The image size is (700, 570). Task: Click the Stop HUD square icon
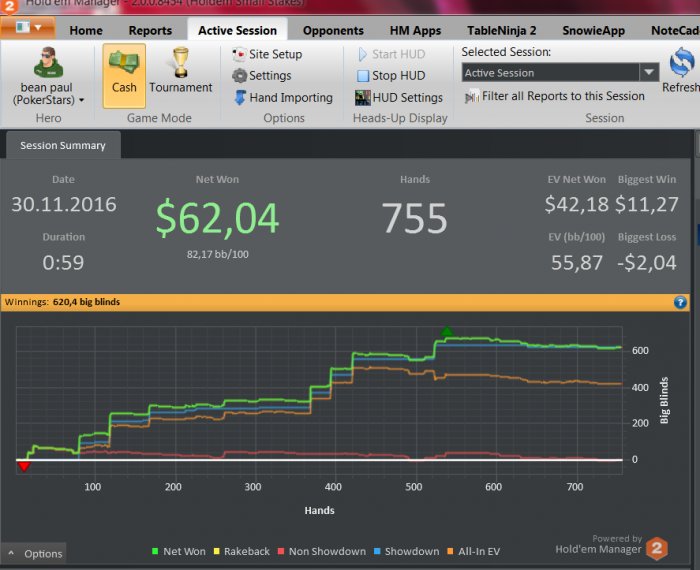click(x=362, y=76)
